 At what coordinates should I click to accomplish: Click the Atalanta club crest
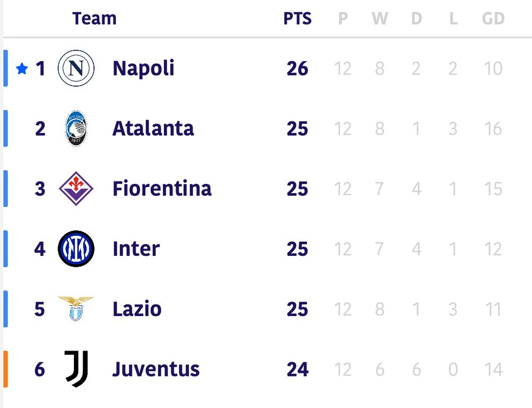point(76,129)
